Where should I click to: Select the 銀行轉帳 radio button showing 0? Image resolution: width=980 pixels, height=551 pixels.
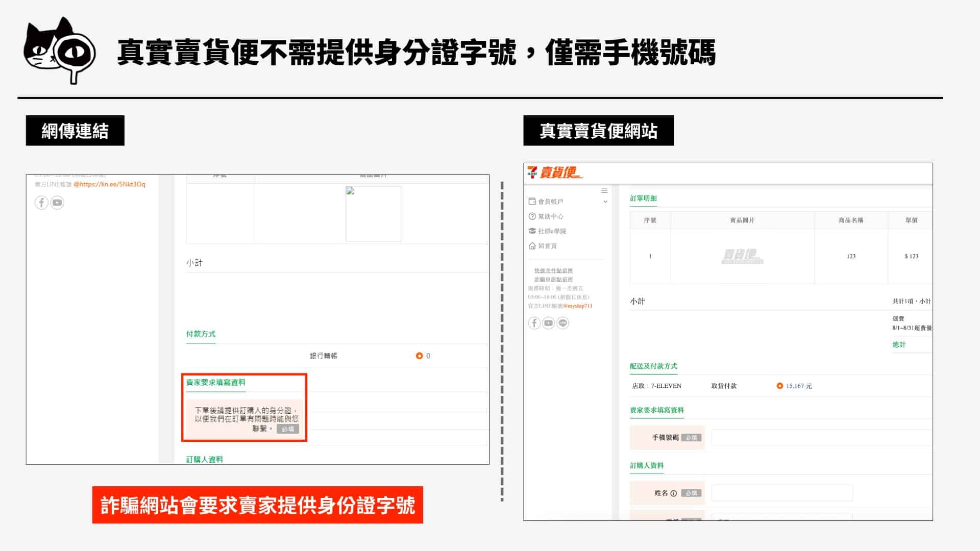coord(419,356)
